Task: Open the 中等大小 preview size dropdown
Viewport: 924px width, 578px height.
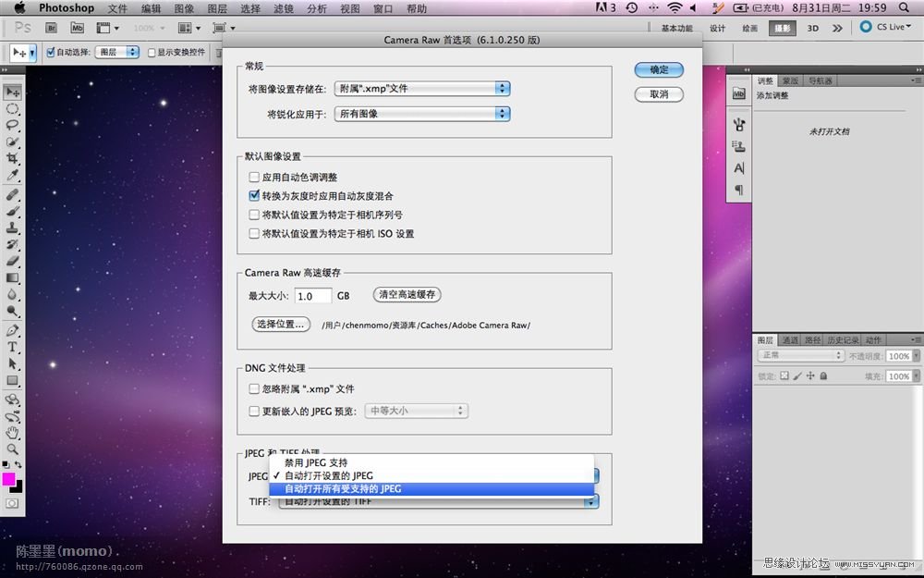Action: 417,411
